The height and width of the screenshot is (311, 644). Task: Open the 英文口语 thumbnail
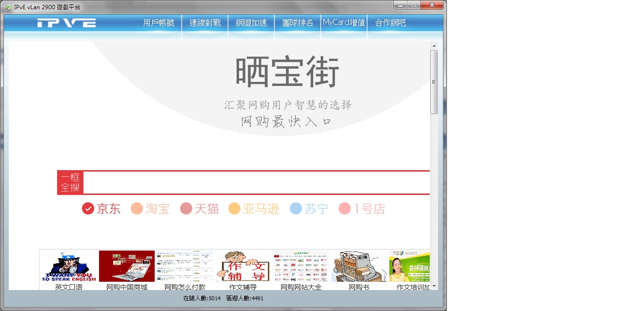tap(69, 266)
